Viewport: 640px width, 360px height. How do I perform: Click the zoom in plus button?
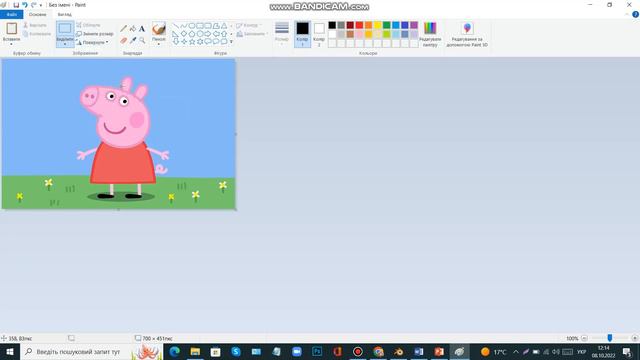click(635, 338)
